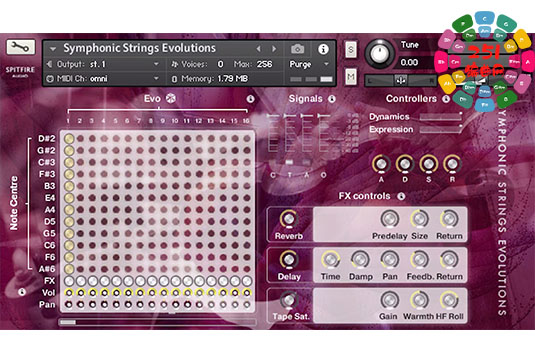Click the Delay Return knob
The width and height of the screenshot is (535, 363).
449,260
